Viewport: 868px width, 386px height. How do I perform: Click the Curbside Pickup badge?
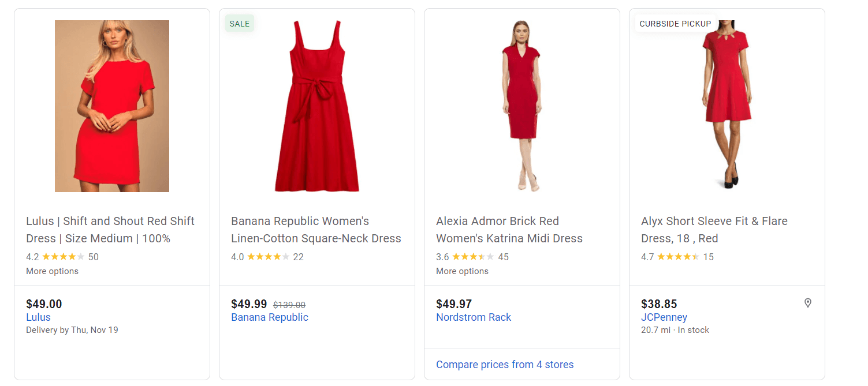pyautogui.click(x=675, y=24)
